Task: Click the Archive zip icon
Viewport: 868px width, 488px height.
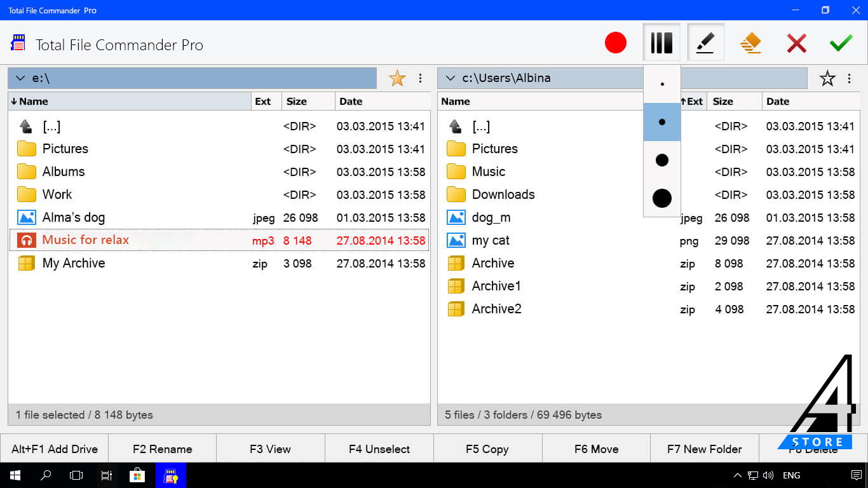Action: [456, 263]
